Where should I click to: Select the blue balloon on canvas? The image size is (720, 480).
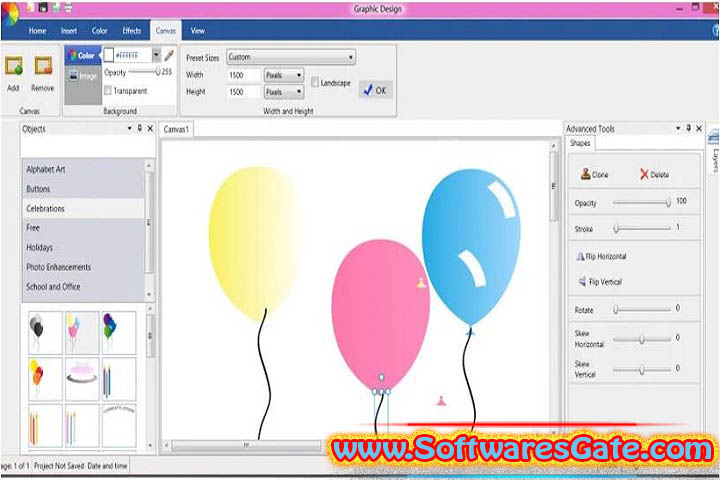click(x=472, y=246)
